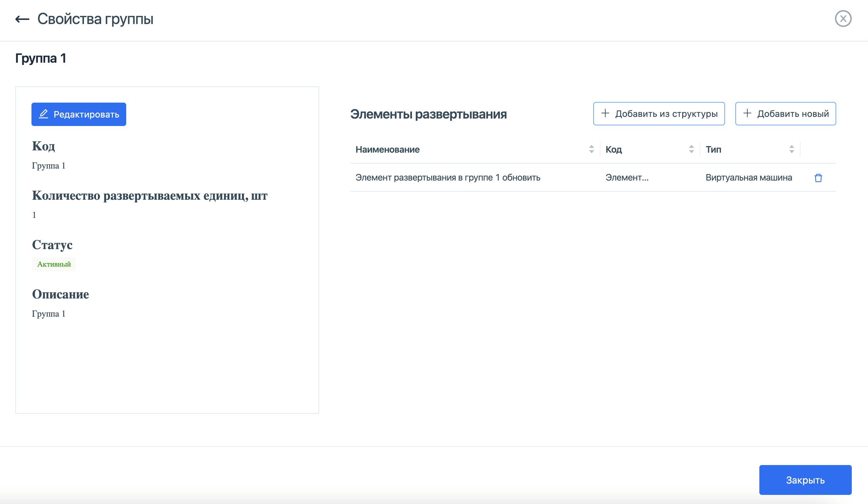Viewport: 868px width, 504px height.
Task: Click the Активный status badge
Action: pyautogui.click(x=54, y=264)
